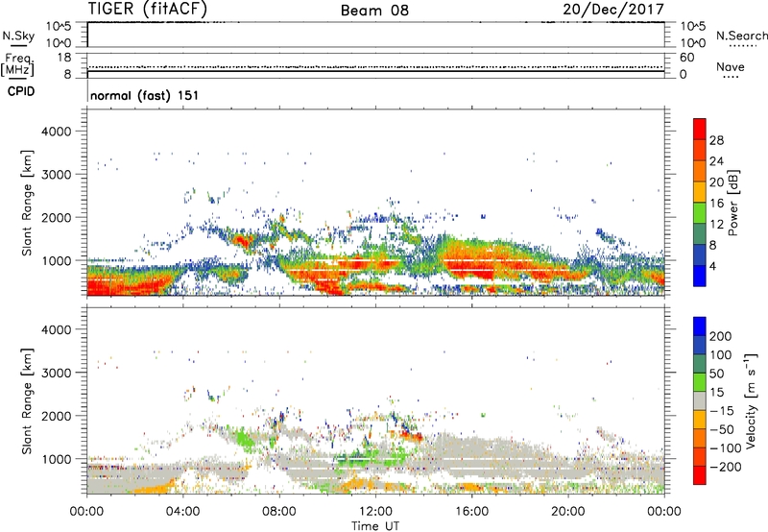The height and width of the screenshot is (532, 768).
Task: Click the "3000" tick of the power panel
Action: pos(57,175)
